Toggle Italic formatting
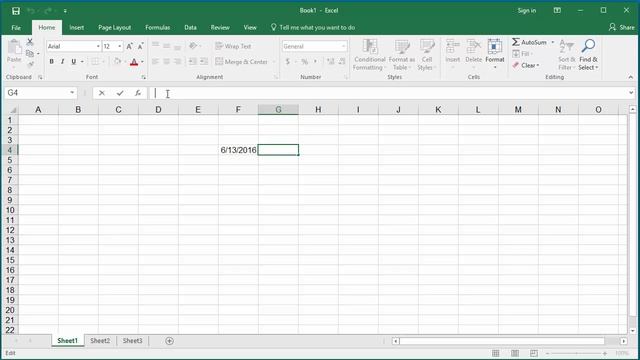640x360 pixels. (62, 62)
